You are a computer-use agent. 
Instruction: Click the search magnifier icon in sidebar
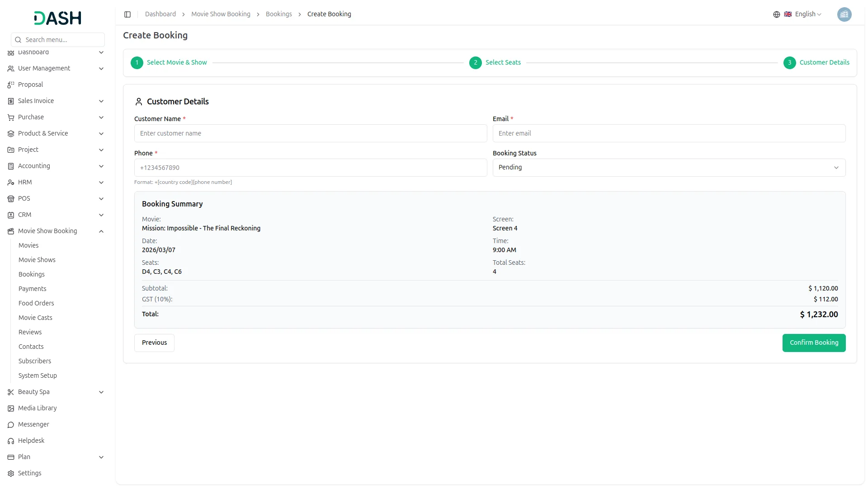tap(18, 39)
